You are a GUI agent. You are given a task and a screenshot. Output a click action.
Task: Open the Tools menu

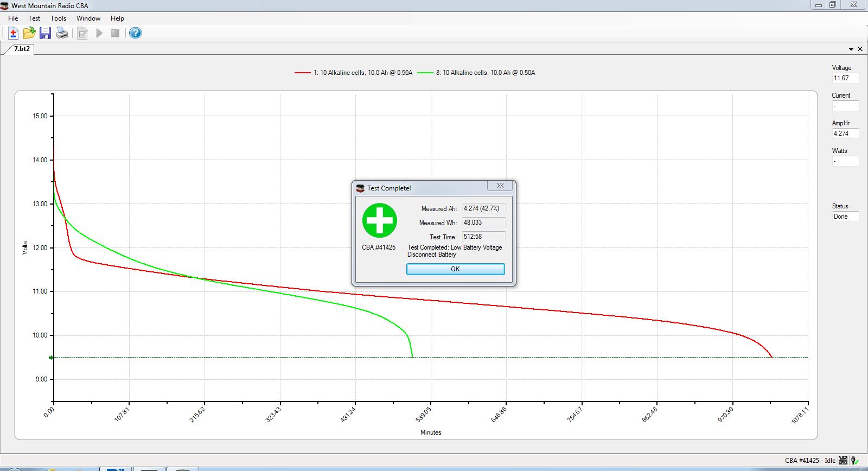(x=58, y=18)
